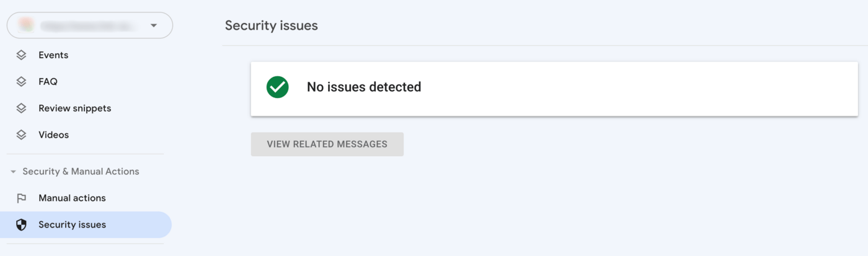Click the Security & Manual Actions section header
This screenshot has height=256, width=868.
[x=81, y=172]
